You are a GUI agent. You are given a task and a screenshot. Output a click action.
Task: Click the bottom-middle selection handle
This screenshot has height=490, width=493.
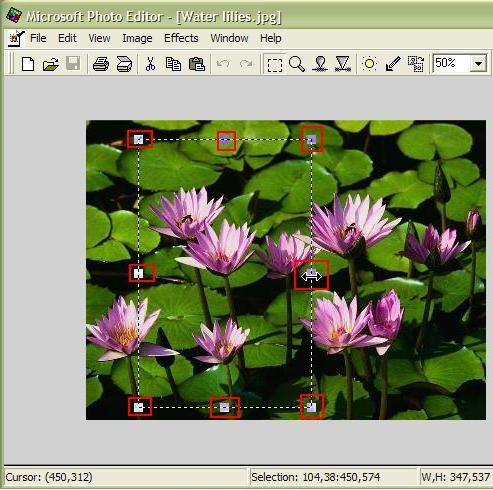(224, 407)
